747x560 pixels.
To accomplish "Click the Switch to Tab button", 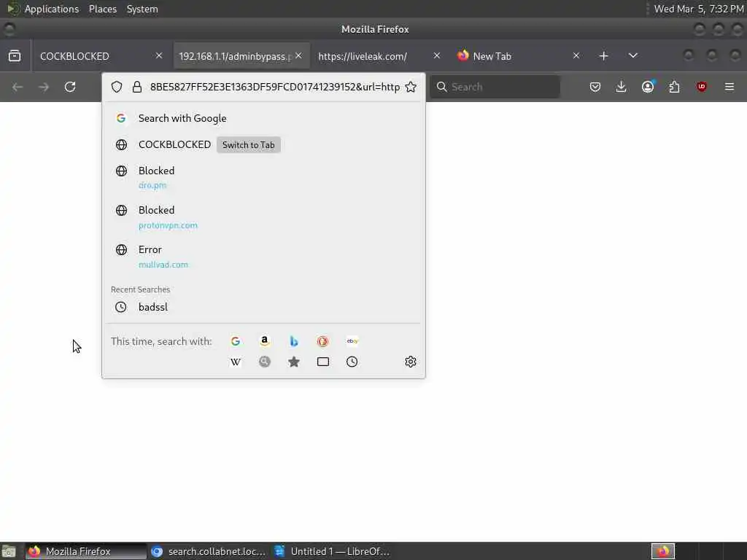I will (249, 145).
